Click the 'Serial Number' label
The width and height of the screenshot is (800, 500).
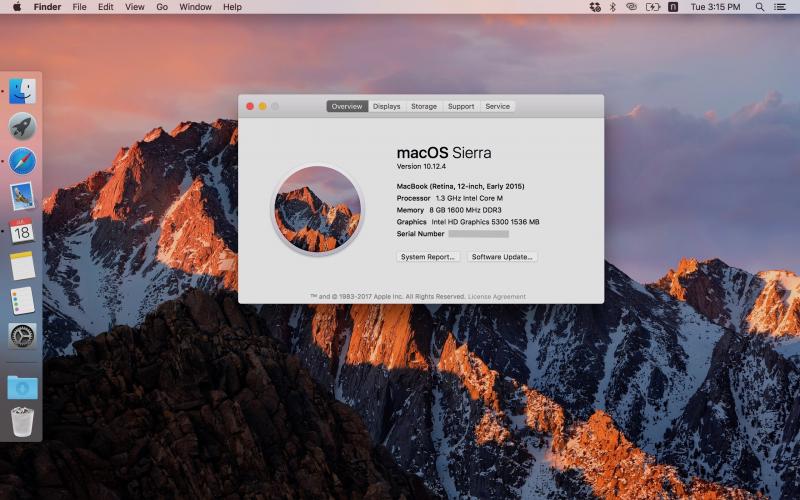tap(420, 234)
